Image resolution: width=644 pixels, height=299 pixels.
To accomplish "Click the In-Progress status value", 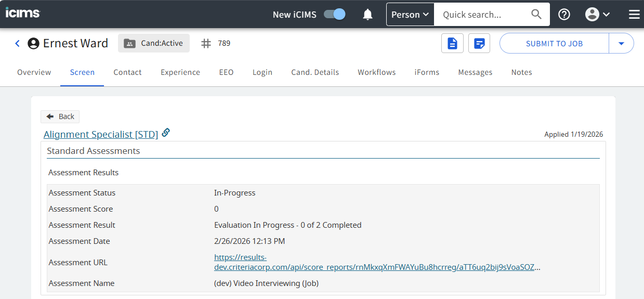I will pyautogui.click(x=235, y=193).
